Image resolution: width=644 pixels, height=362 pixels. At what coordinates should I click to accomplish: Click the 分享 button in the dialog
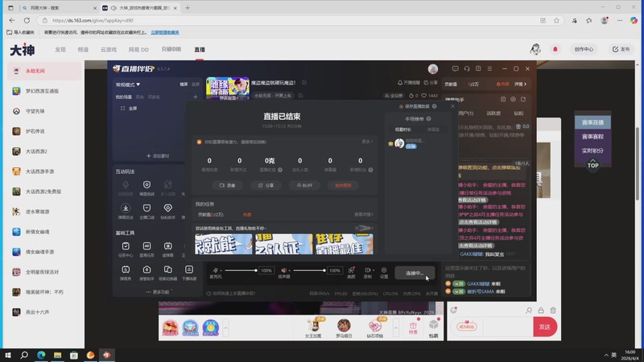point(266,186)
